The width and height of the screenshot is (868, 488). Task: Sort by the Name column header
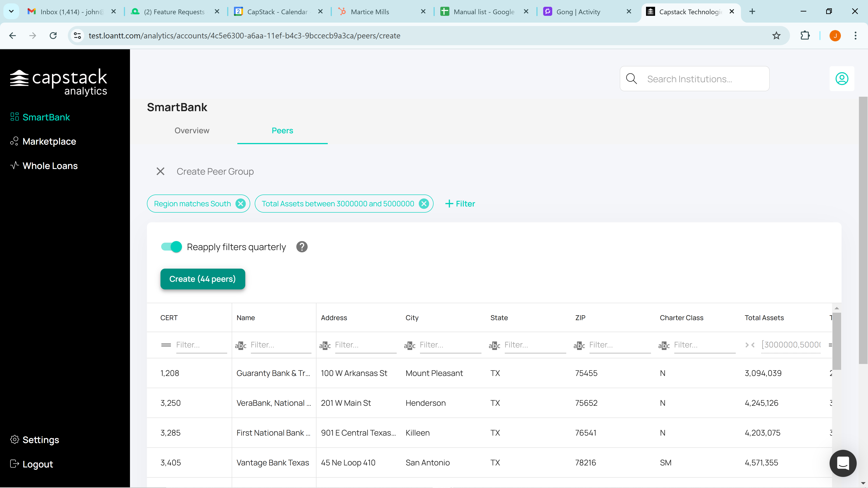[245, 318]
